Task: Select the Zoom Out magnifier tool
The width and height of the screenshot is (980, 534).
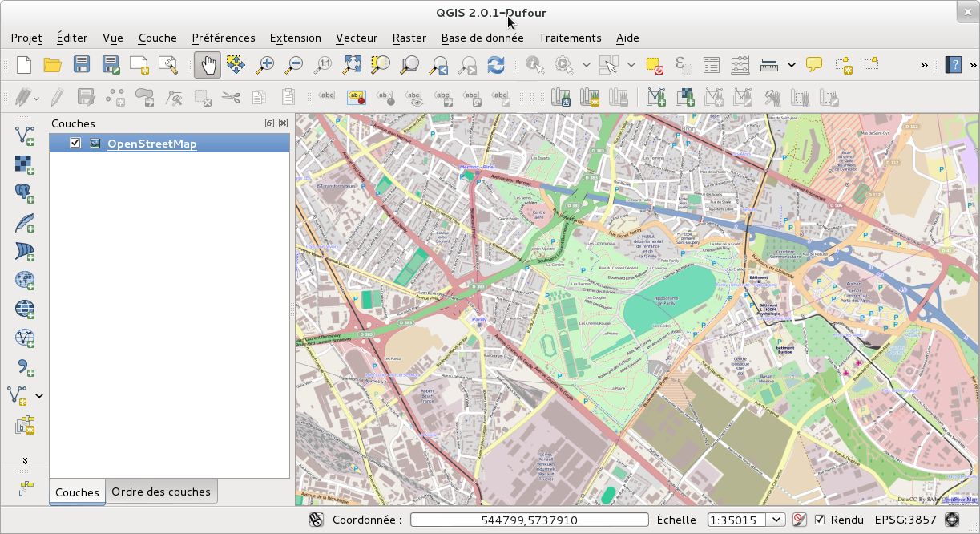Action: click(x=293, y=65)
